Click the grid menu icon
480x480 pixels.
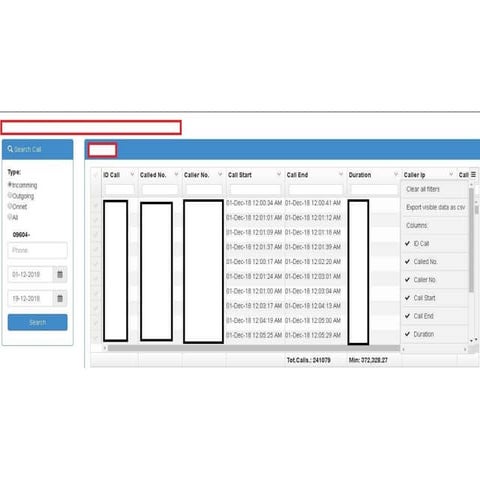click(x=473, y=174)
